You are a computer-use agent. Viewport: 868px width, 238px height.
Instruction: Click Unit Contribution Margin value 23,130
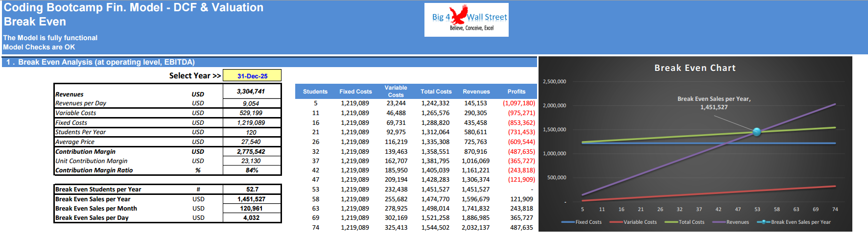tap(252, 161)
